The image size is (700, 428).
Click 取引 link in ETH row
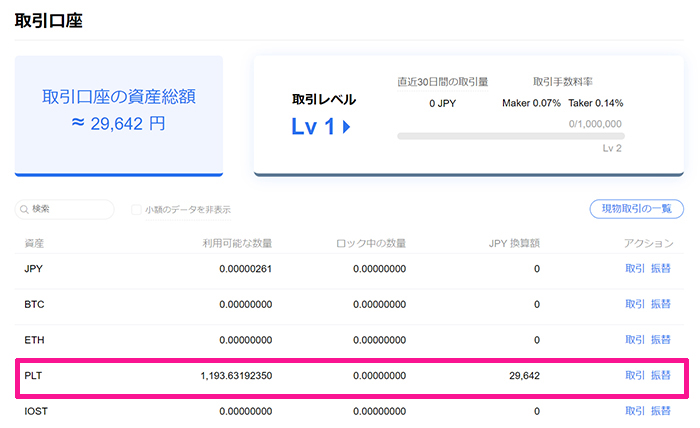coord(635,340)
